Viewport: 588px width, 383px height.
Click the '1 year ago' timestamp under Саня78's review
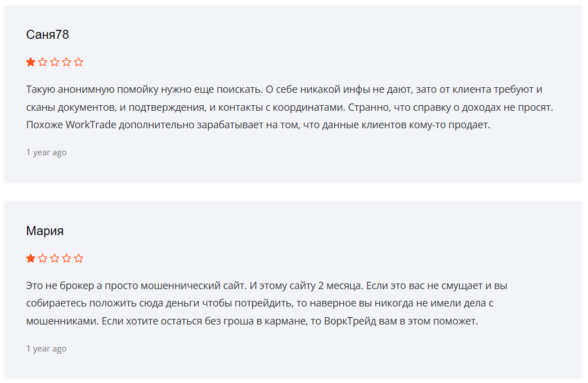(47, 152)
